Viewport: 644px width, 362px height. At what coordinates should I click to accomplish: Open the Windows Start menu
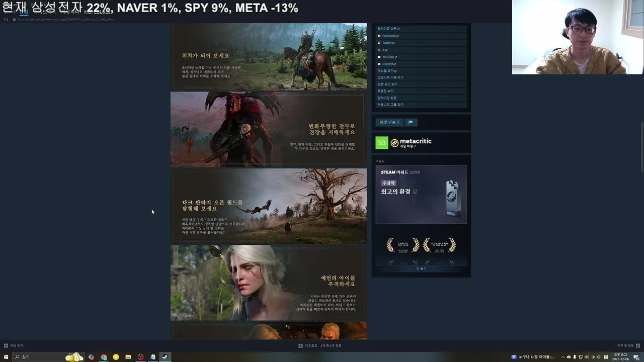pos(6,357)
